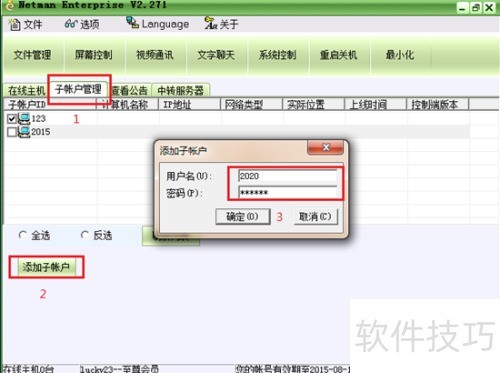The height and width of the screenshot is (373, 500).
Task: Click the Netman app icon in title bar
Action: click(9, 5)
